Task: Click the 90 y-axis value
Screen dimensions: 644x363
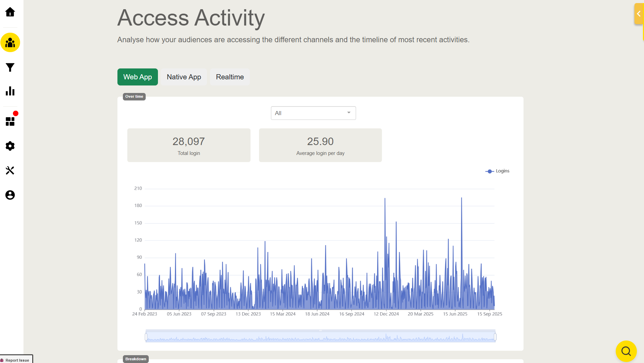Action: tap(139, 257)
